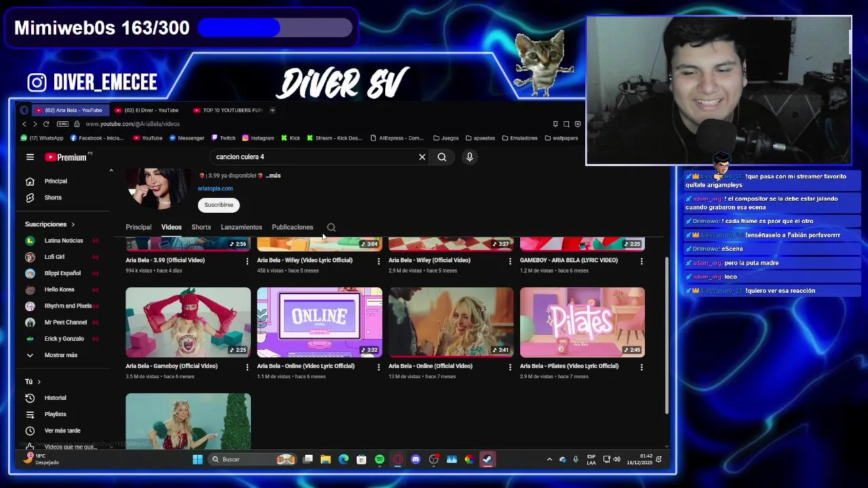
Task: Select the channel Publicaciones tab
Action: click(292, 228)
